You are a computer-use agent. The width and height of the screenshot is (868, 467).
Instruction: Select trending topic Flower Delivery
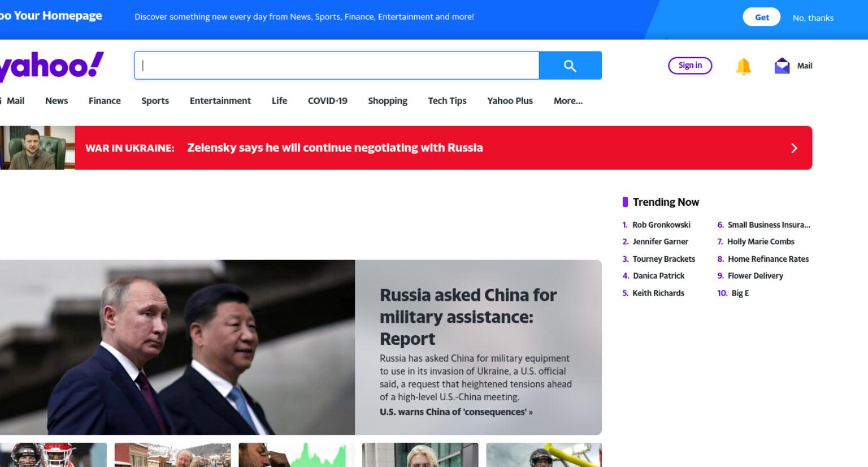point(756,276)
